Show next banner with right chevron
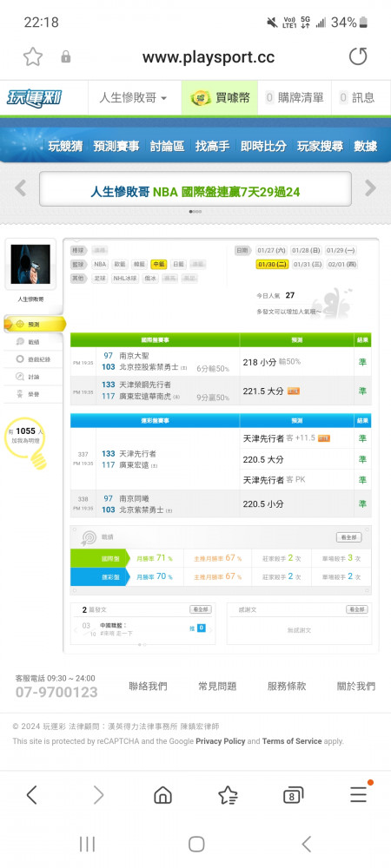The height and width of the screenshot is (868, 391). (x=370, y=188)
